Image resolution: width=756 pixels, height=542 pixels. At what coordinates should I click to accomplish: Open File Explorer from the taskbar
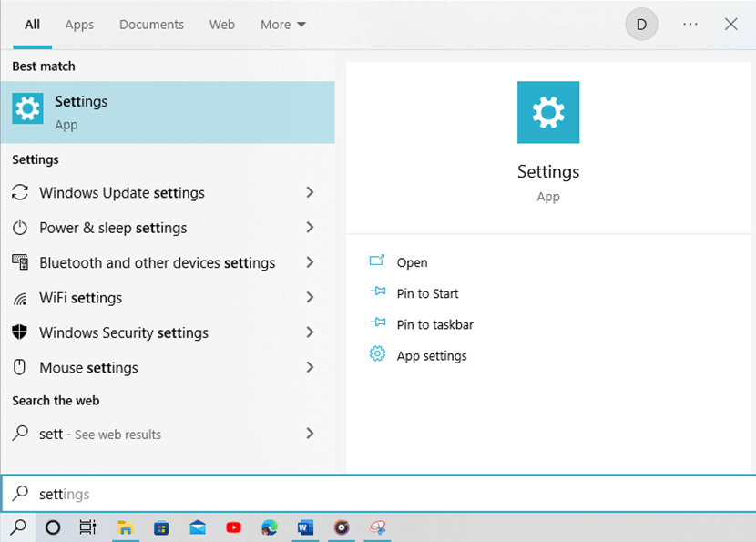(125, 527)
